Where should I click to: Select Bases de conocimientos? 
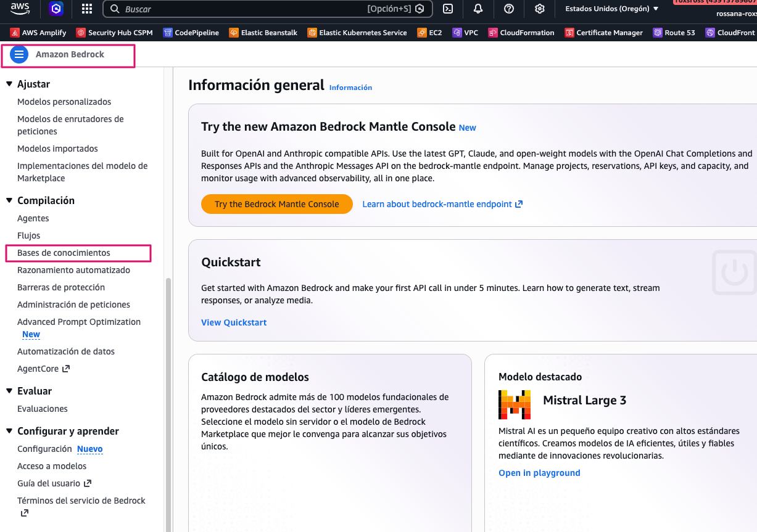pyautogui.click(x=64, y=253)
